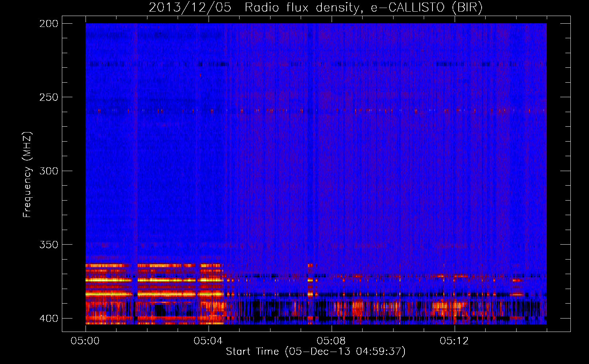Click the 05:00 time tick label
Viewport: 589px width, 364px height.
85,341
